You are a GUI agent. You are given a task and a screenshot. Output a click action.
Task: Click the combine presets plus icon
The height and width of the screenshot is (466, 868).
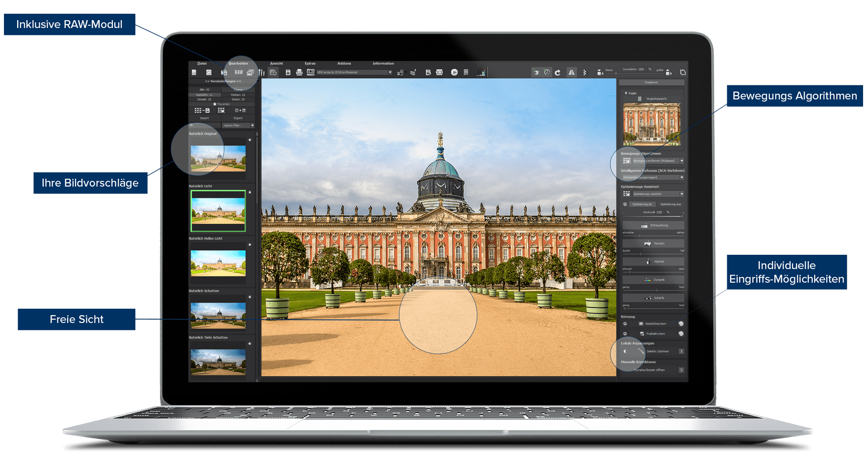pos(240,110)
